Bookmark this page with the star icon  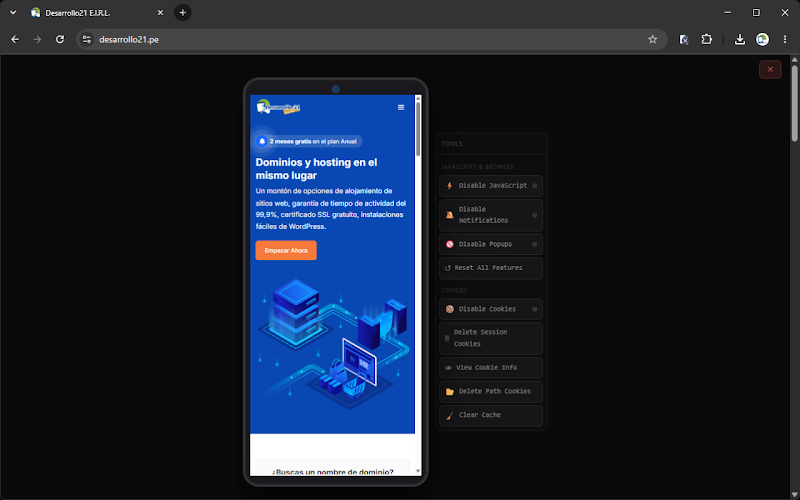652,39
